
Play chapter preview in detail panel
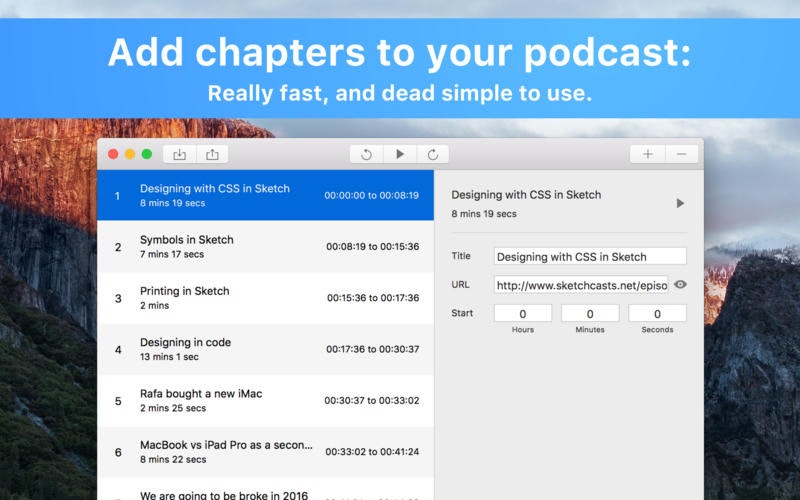[x=680, y=203]
